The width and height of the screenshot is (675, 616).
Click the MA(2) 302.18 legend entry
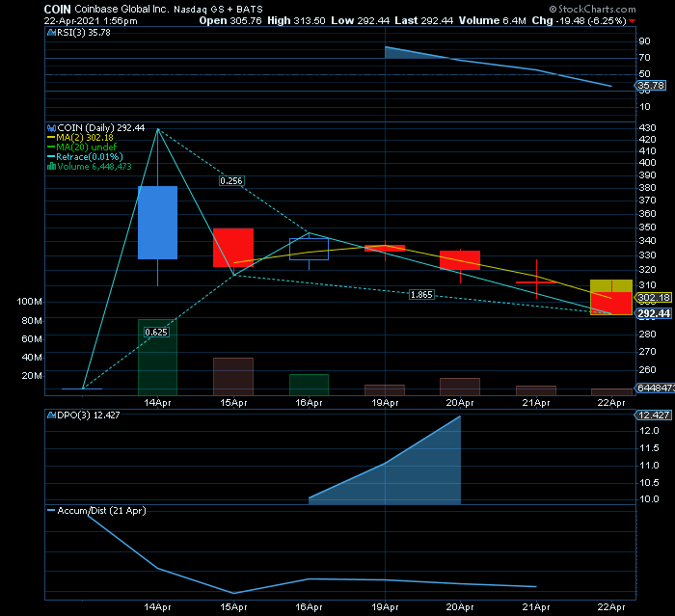[x=85, y=137]
